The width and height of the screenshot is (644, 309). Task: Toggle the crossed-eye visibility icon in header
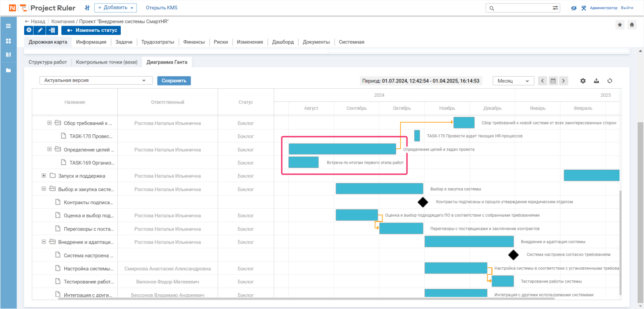click(x=574, y=8)
